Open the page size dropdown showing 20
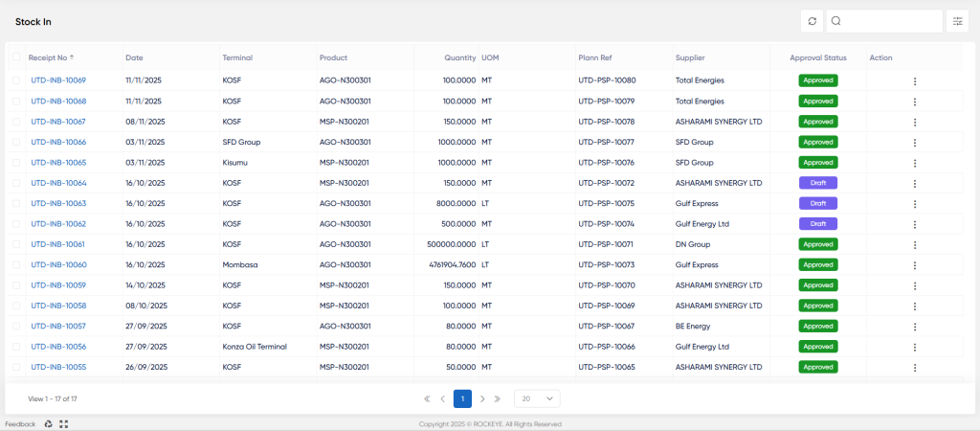The image size is (980, 431). (x=537, y=398)
